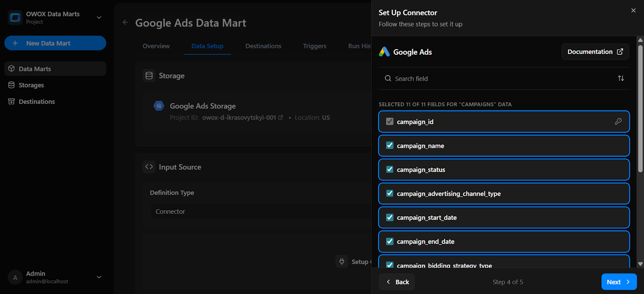
Task: Click the Google Ads Data Mart title
Action: click(191, 23)
